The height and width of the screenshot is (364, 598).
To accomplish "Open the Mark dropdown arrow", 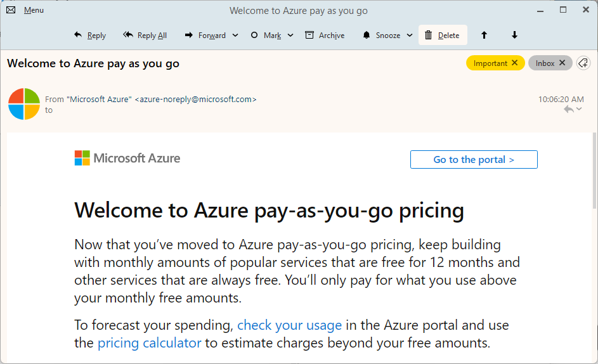I will click(290, 36).
